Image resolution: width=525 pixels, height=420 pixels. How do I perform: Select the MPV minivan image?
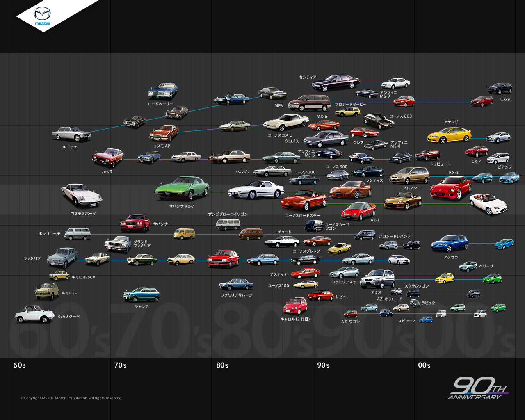tap(309, 103)
